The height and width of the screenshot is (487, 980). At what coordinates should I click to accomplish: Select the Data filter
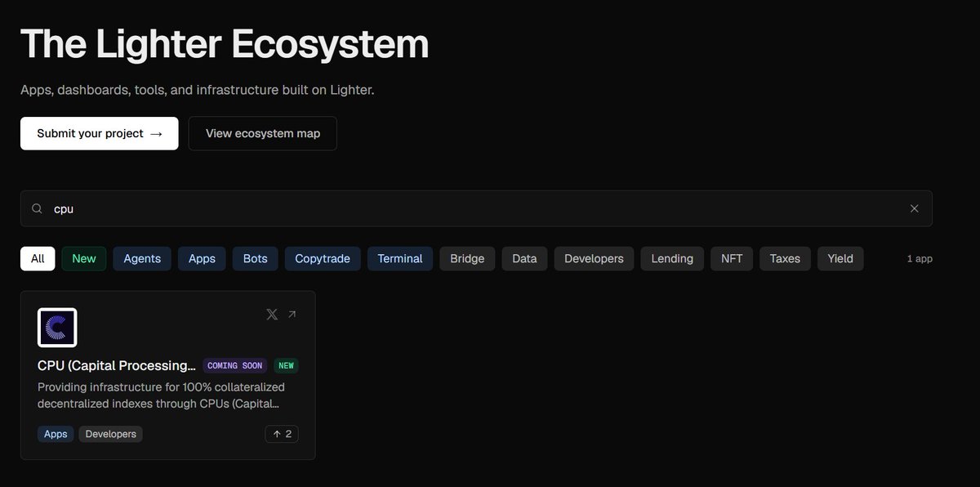tap(524, 258)
